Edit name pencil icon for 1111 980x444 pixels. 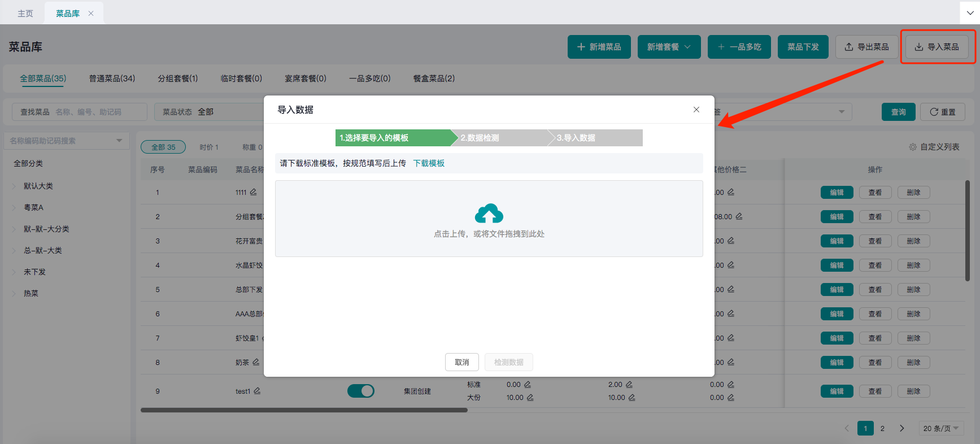tap(253, 192)
